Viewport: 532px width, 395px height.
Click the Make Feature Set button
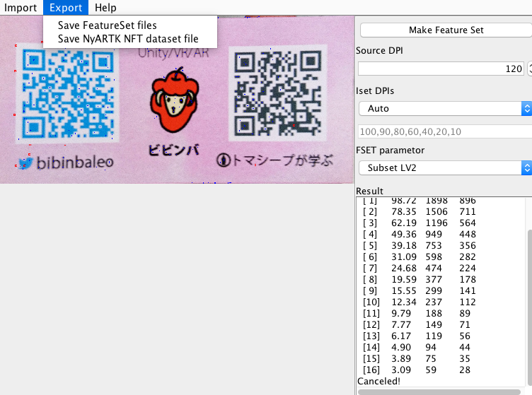pos(446,30)
